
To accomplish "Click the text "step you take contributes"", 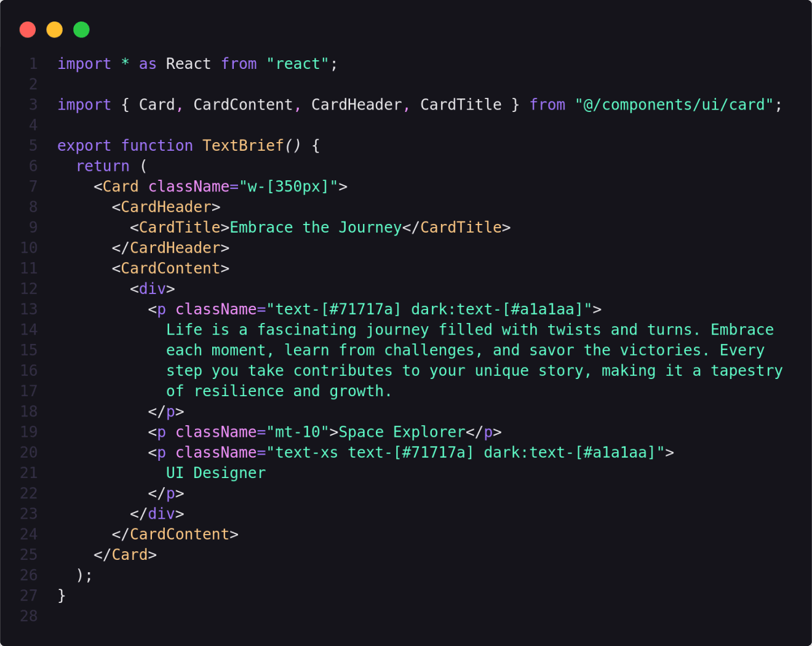I will 279,370.
